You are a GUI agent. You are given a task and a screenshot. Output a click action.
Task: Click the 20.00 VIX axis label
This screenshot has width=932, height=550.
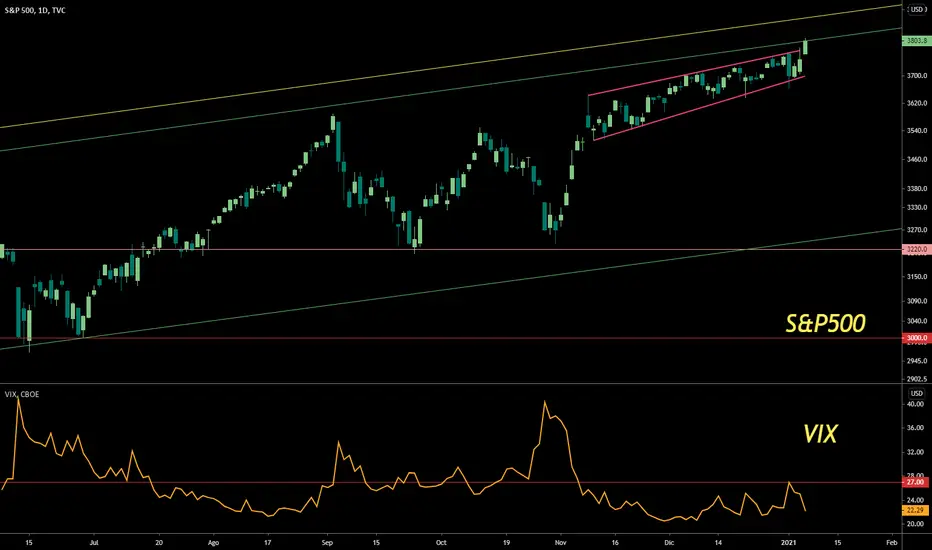[x=916, y=524]
